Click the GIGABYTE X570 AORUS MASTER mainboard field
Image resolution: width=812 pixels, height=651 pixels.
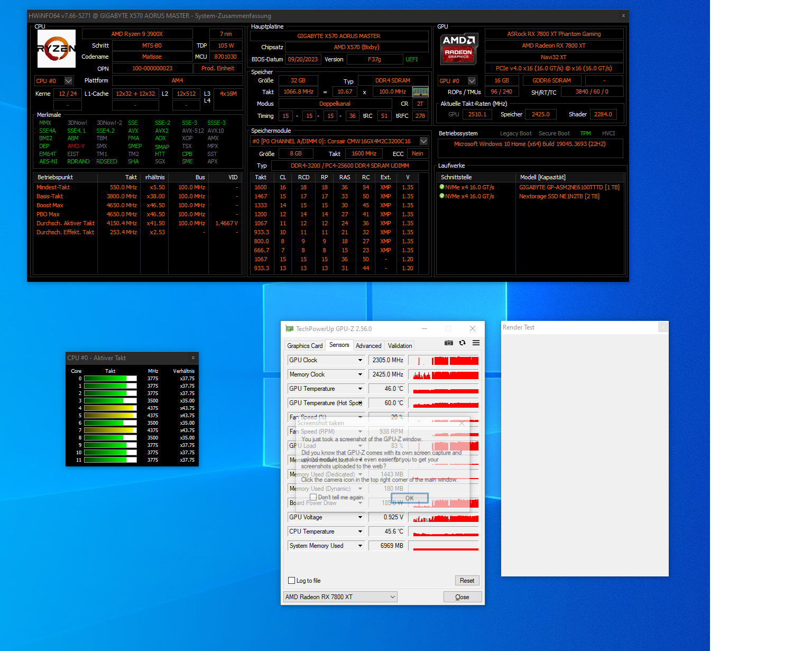[x=339, y=36]
